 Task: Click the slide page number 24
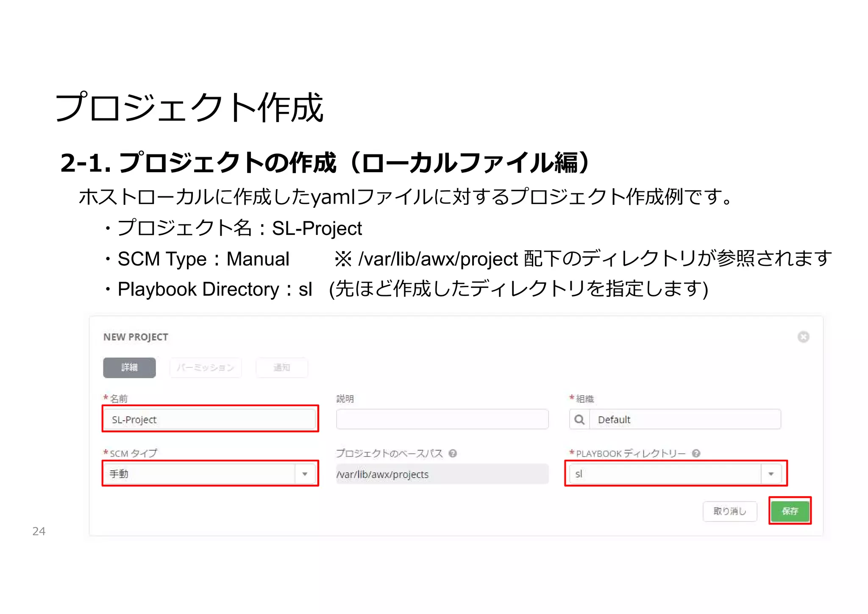coord(39,531)
